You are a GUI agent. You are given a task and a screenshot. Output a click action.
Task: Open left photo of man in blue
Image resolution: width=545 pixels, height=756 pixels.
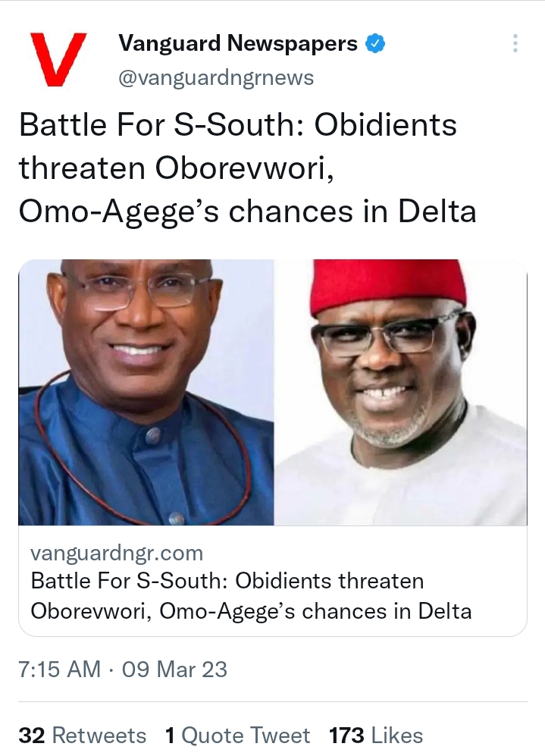click(146, 392)
